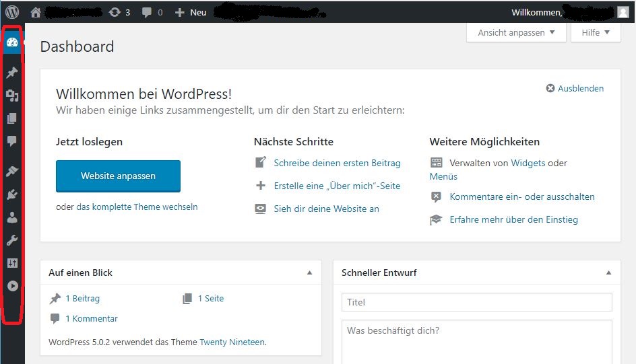Viewport: 636px width, 364px height.
Task: Open the Hilfe dropdown tab
Action: (x=596, y=32)
